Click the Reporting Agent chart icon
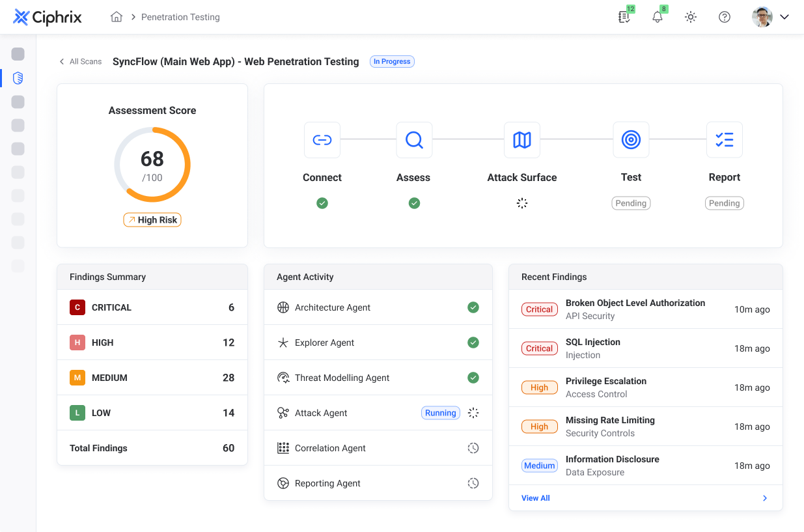This screenshot has height=532, width=804. point(283,483)
